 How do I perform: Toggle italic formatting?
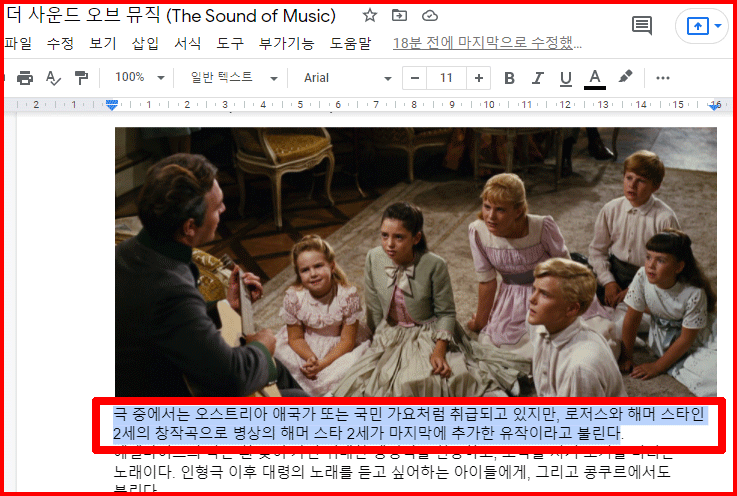coord(538,78)
